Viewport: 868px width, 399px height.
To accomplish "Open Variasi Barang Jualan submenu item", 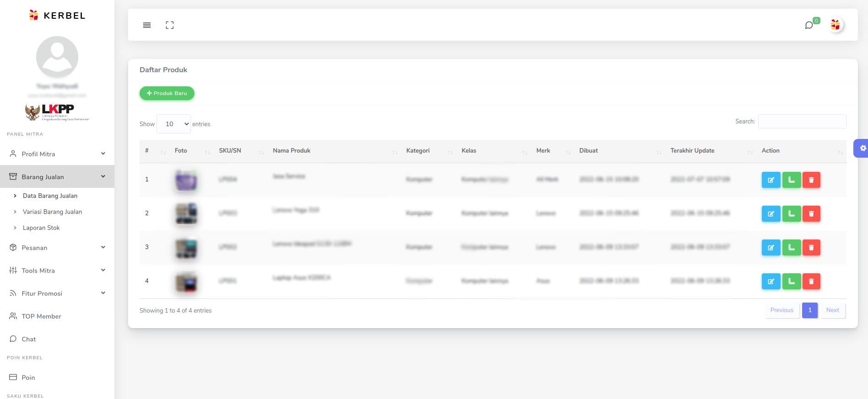I will tap(52, 212).
